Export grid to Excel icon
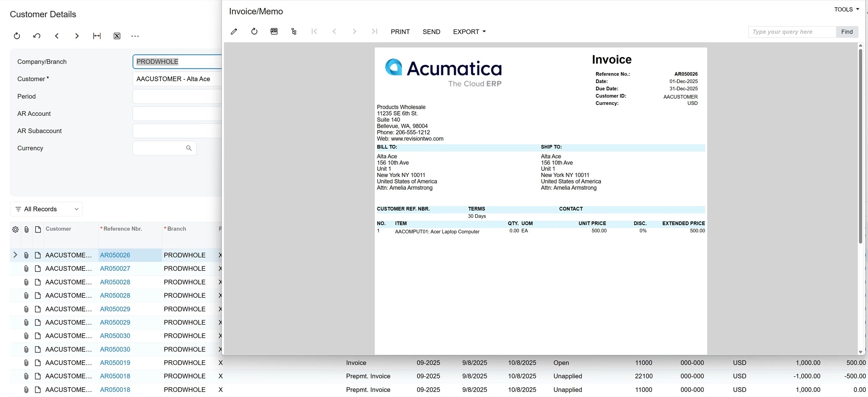The height and width of the screenshot is (397, 868). pyautogui.click(x=117, y=36)
